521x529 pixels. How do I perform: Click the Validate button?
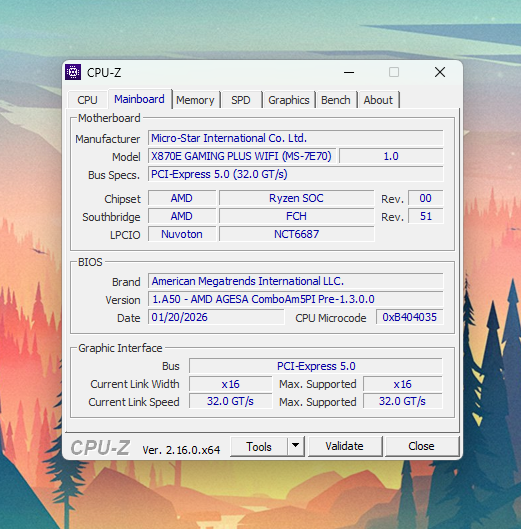pos(345,446)
